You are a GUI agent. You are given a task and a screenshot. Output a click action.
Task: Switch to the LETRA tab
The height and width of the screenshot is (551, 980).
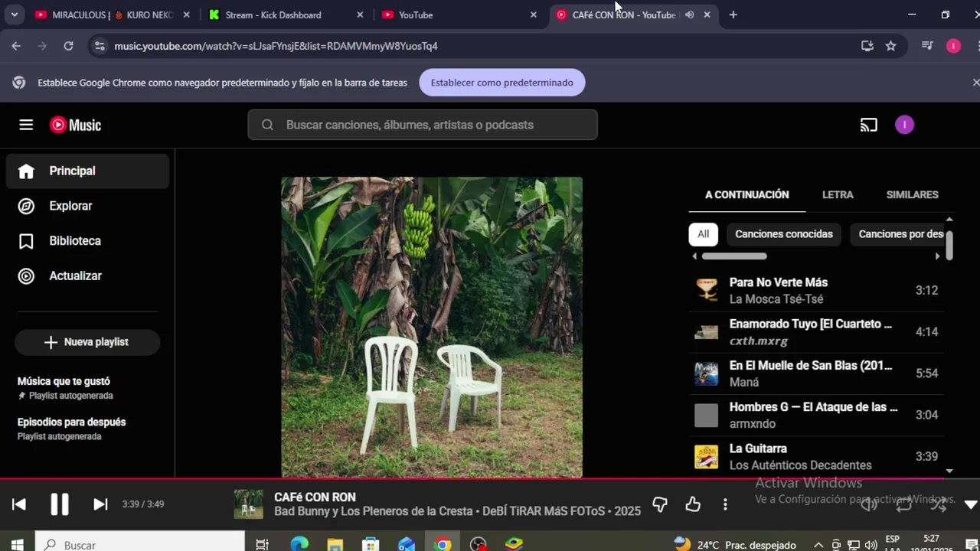coord(838,194)
